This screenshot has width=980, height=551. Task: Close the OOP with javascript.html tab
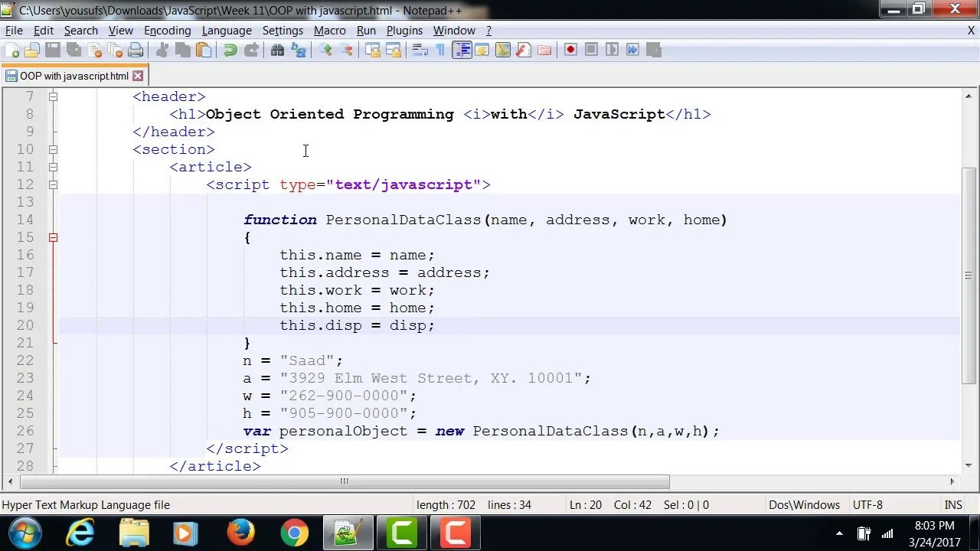click(x=138, y=76)
